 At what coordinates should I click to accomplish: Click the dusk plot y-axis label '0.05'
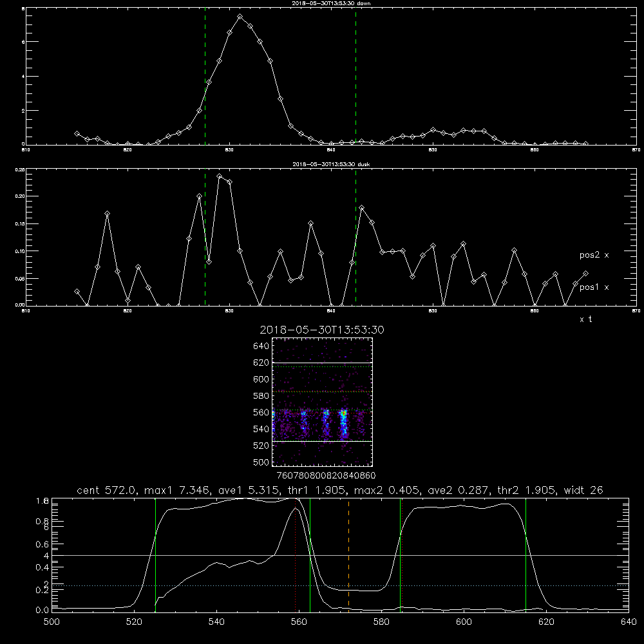(x=20, y=278)
